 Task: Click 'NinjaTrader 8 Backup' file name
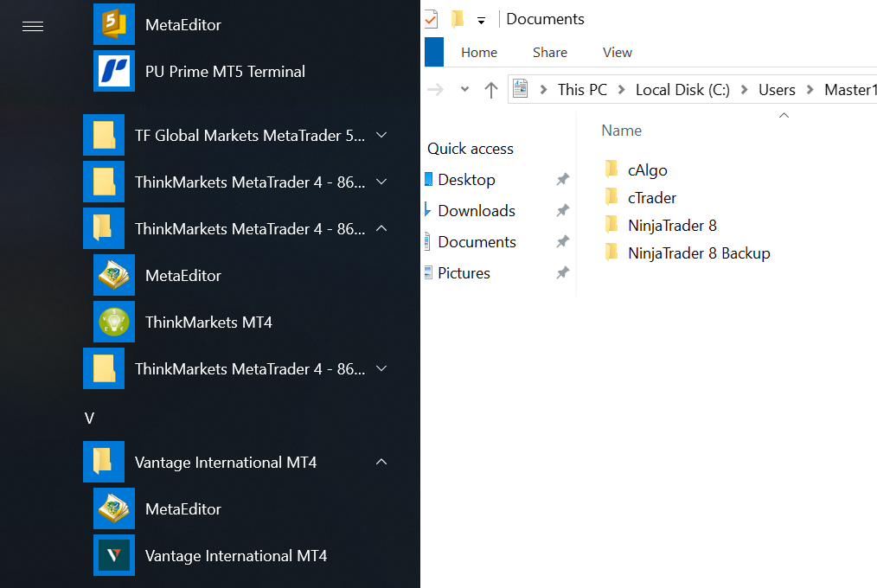coord(699,253)
